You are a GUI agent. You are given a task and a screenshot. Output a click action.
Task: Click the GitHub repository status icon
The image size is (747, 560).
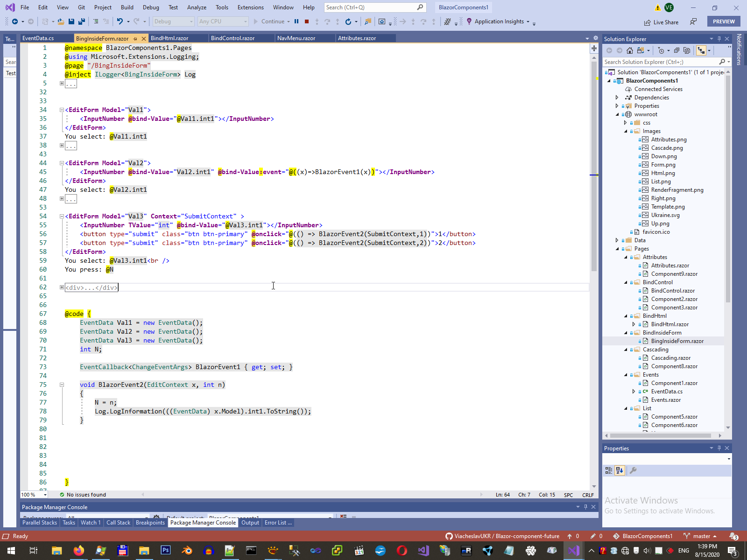[449, 536]
